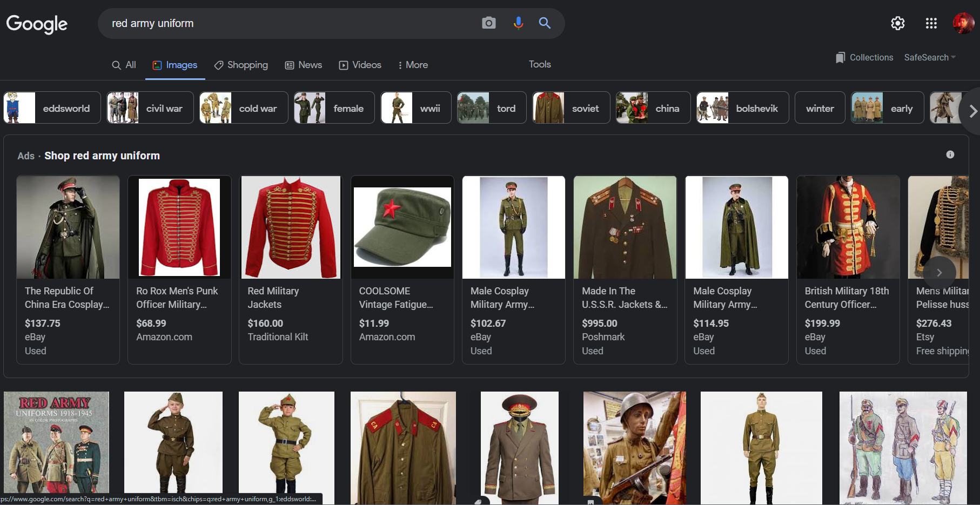
Task: Open the settings gear icon
Action: (897, 23)
